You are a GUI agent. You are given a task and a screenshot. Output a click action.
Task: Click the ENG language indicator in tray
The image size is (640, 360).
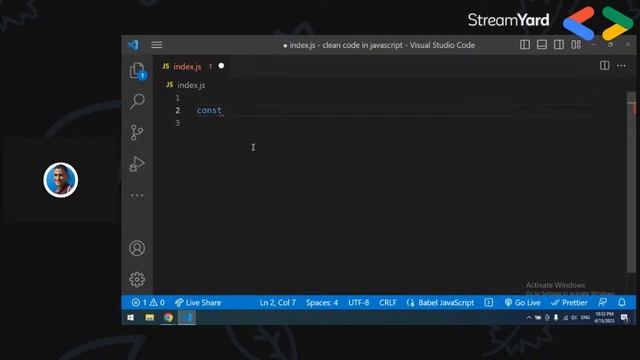click(x=585, y=317)
